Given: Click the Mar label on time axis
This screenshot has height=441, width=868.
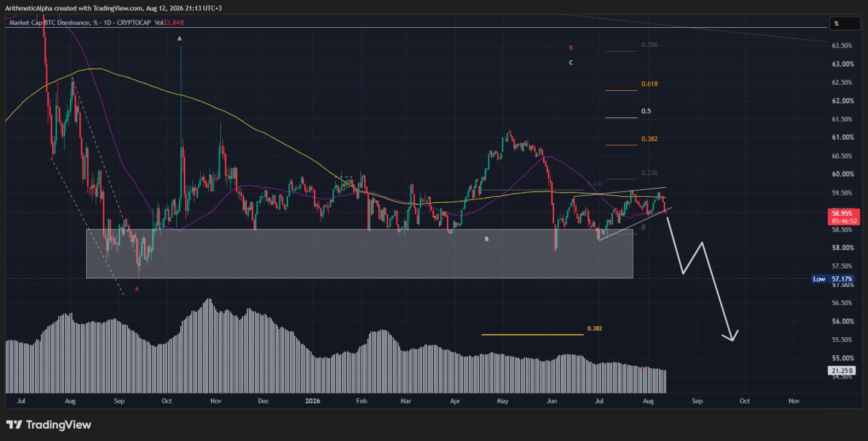Looking at the screenshot, I should pos(406,401).
